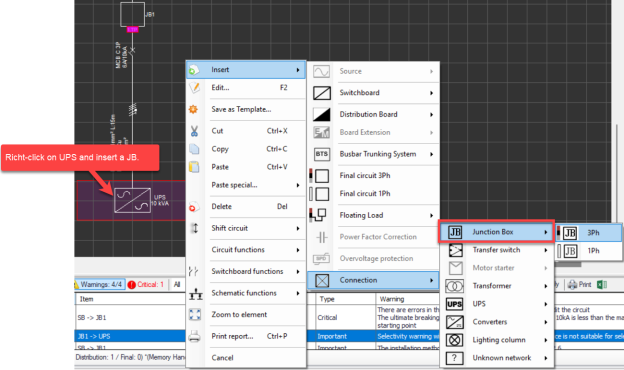Click the Final circuit 3Ph icon
624x370 pixels.
click(x=320, y=175)
